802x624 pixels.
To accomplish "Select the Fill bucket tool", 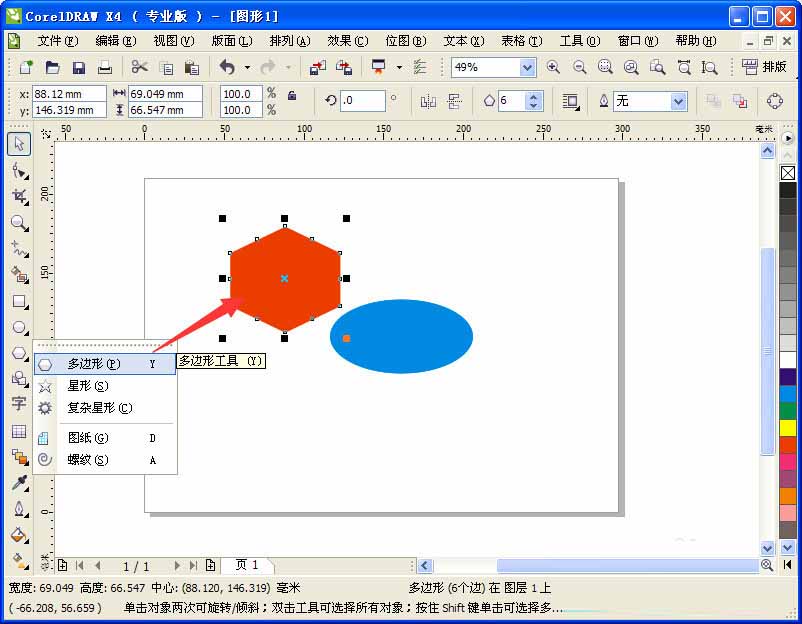I will pos(19,535).
